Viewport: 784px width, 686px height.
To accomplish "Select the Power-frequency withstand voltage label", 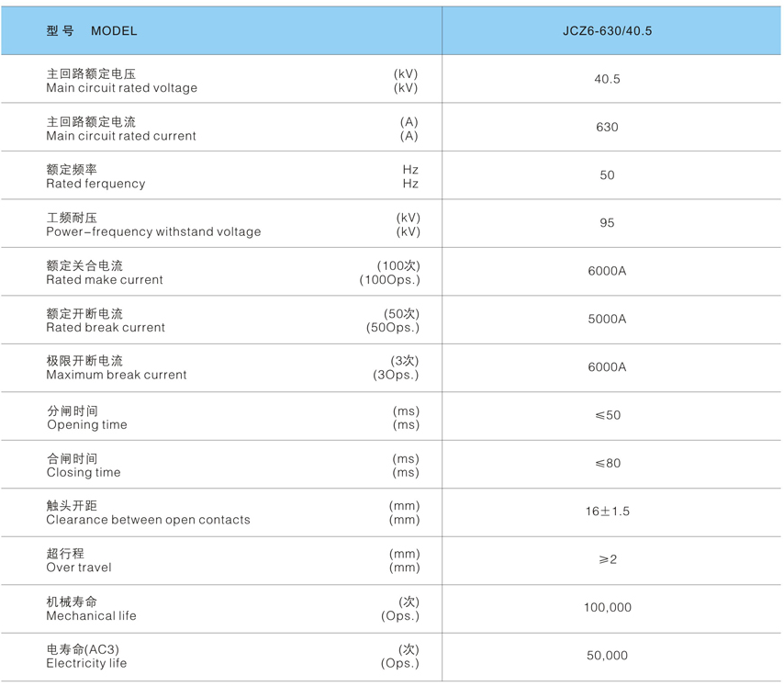I will pos(153,232).
